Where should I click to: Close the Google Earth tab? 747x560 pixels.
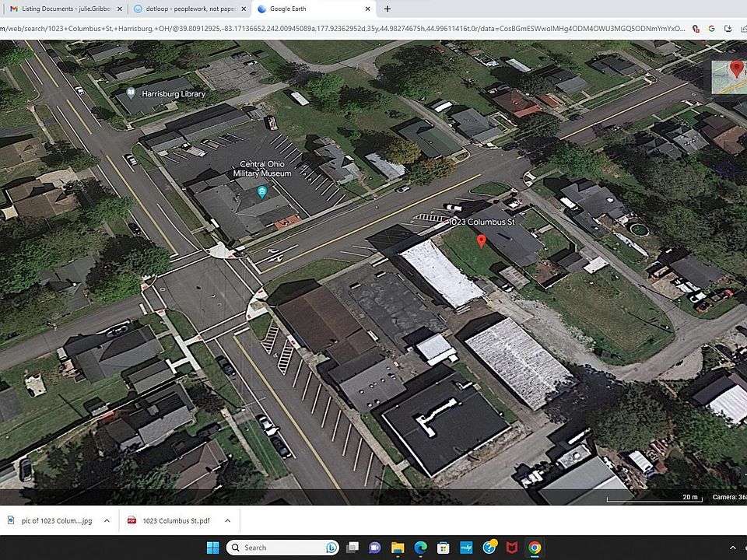[367, 9]
